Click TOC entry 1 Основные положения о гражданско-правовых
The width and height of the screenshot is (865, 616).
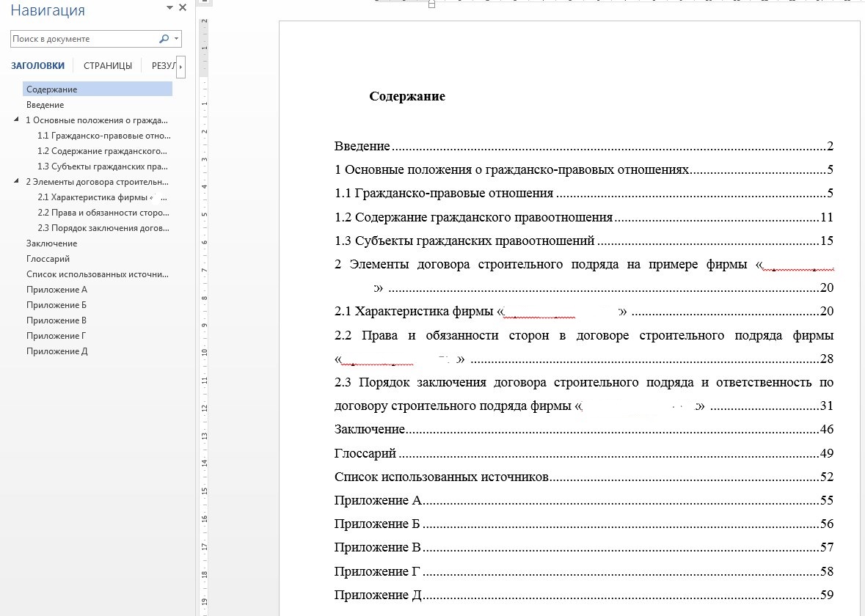tap(584, 170)
